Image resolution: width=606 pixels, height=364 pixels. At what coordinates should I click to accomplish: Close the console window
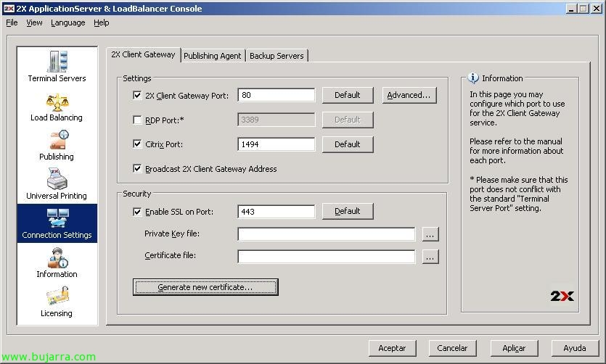point(597,9)
